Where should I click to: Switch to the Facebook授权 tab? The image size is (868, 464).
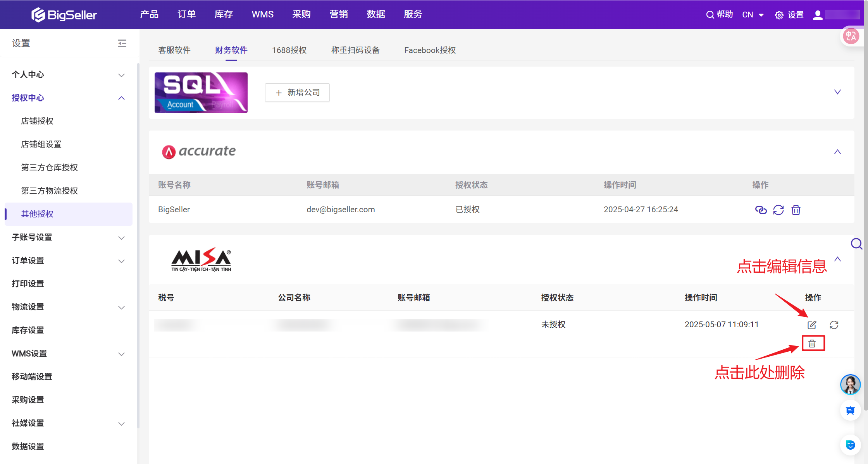tap(430, 50)
